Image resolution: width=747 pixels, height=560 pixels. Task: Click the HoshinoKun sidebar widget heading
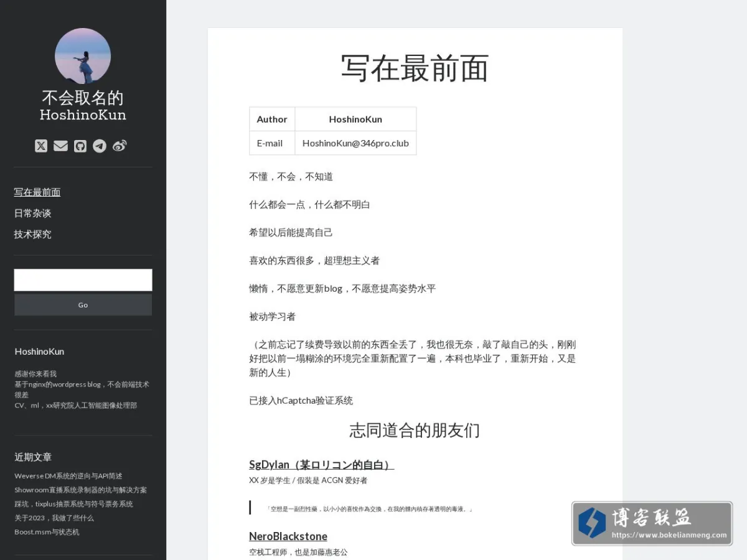point(39,352)
